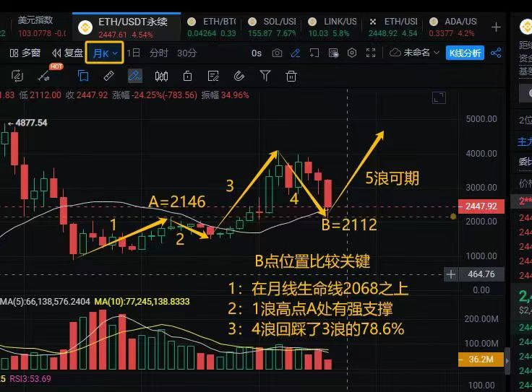This screenshot has width=532, height=392.
Task: Click the RSI3:53.69 indicator label
Action: click(30, 379)
